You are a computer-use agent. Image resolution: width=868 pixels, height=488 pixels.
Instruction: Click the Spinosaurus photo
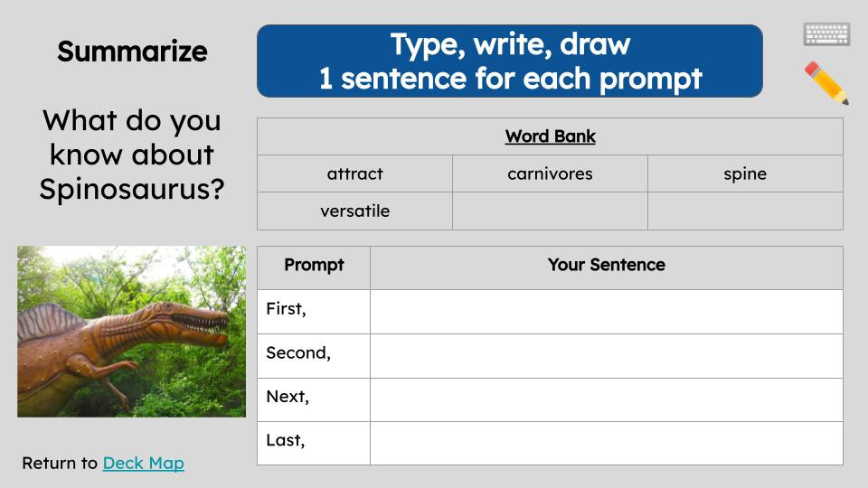[x=131, y=331]
